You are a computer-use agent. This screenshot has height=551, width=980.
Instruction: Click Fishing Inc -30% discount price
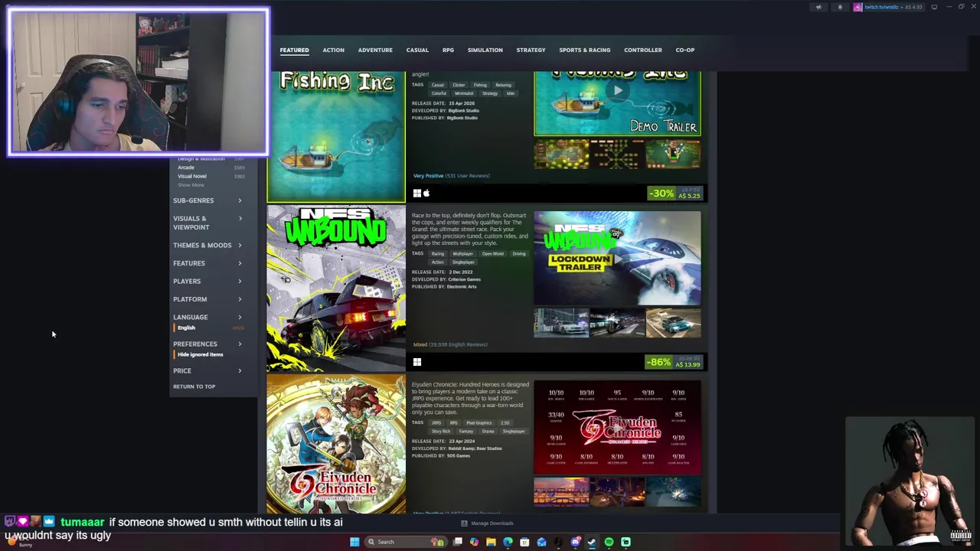675,194
